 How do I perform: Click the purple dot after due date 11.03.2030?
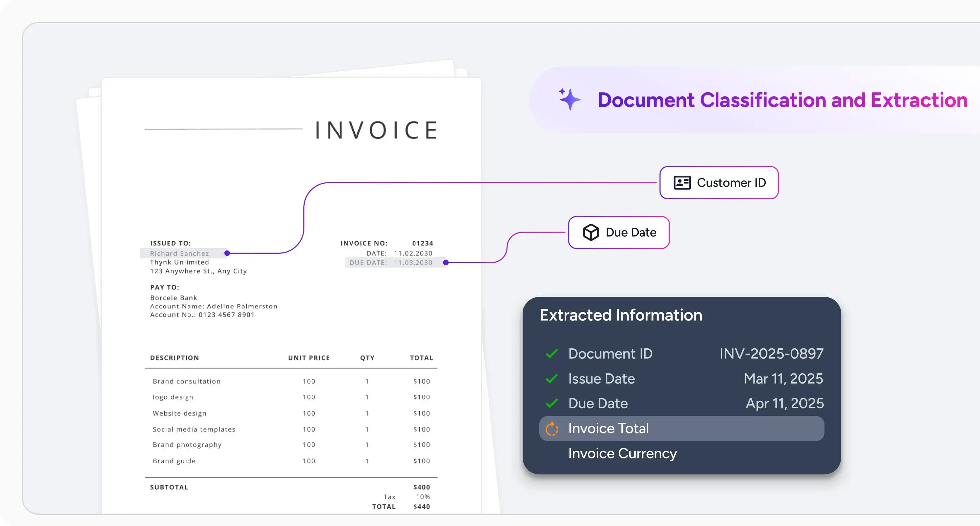tap(446, 263)
